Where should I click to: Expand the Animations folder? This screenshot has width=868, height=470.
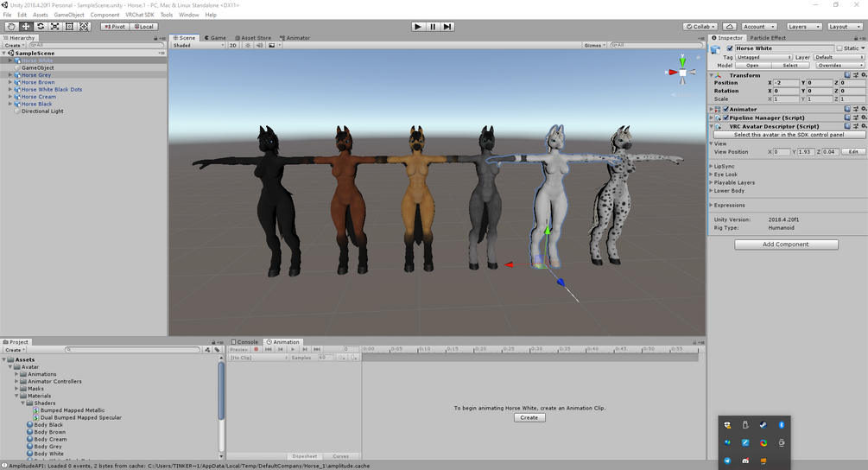(x=16, y=374)
